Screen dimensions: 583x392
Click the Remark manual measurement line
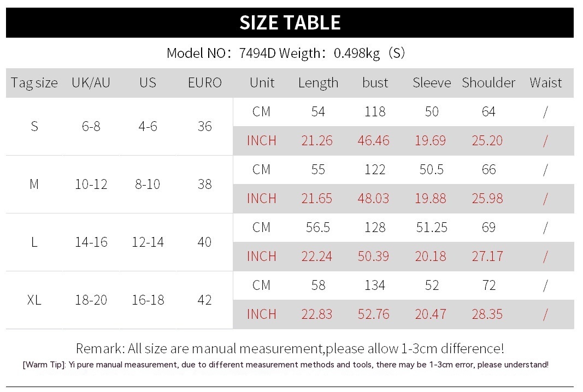pos(290,348)
